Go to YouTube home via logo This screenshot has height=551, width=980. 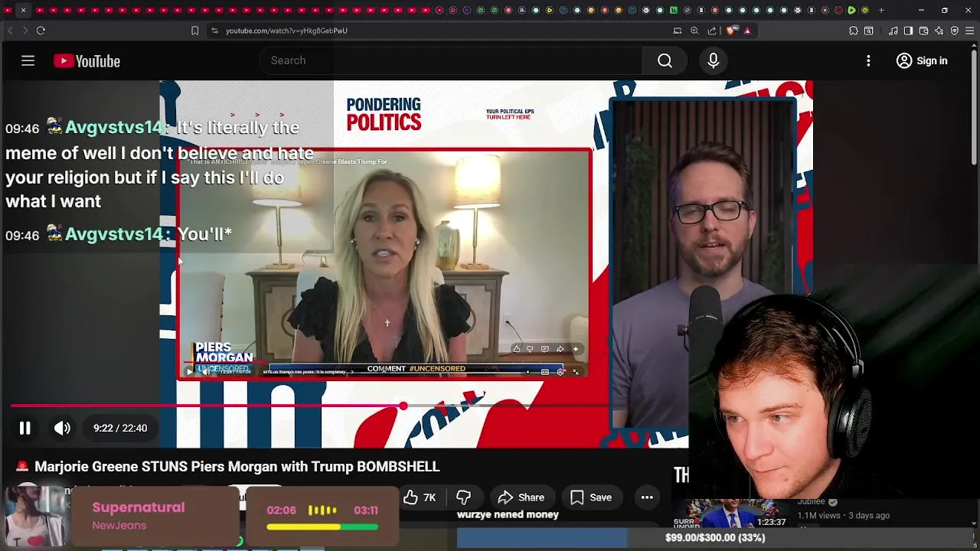click(x=87, y=61)
